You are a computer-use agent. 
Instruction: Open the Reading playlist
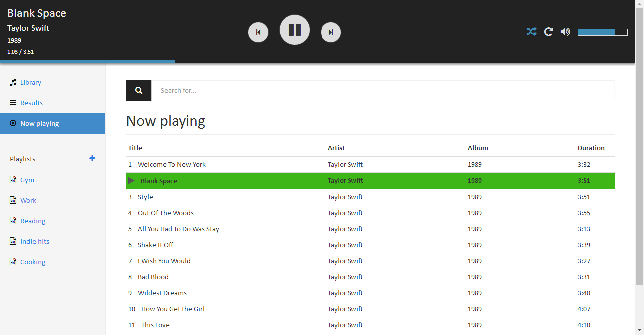click(33, 221)
